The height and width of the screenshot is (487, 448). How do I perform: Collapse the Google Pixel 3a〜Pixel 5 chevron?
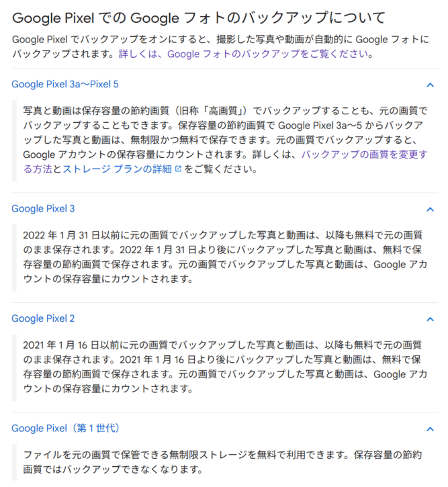pos(430,85)
